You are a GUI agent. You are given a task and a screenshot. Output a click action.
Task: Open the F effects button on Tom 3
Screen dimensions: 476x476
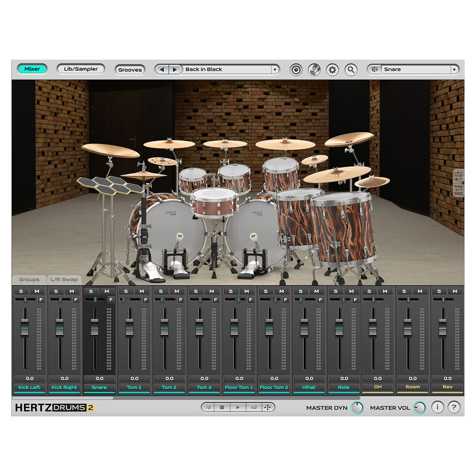[x=215, y=300]
